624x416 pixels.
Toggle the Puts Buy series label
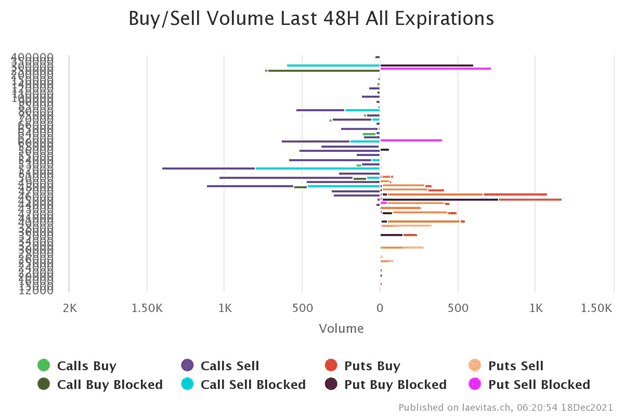click(372, 366)
